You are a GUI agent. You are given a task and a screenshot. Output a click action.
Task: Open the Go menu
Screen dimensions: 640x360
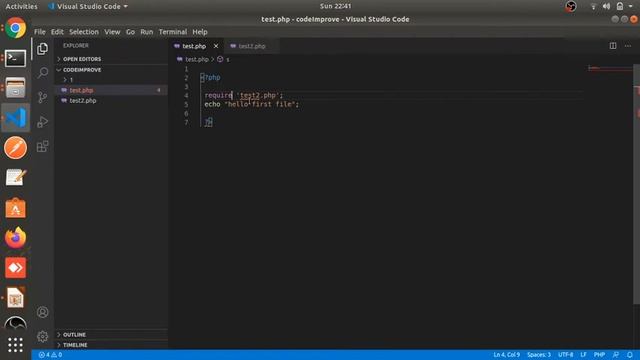tap(130, 32)
